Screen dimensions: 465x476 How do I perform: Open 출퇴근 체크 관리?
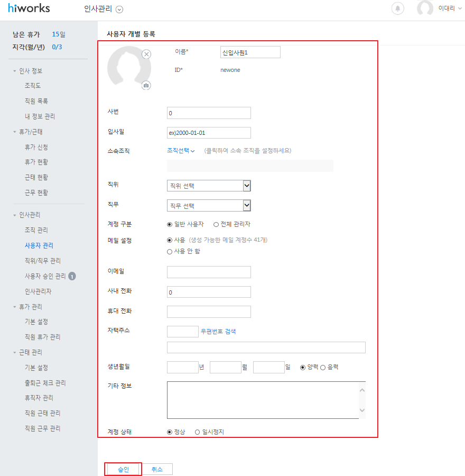pos(45,383)
